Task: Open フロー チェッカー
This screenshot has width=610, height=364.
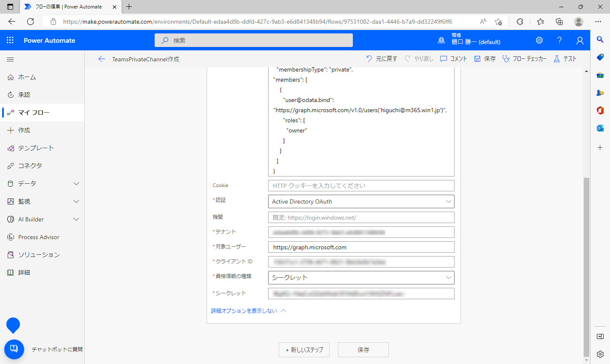Action: pos(524,59)
